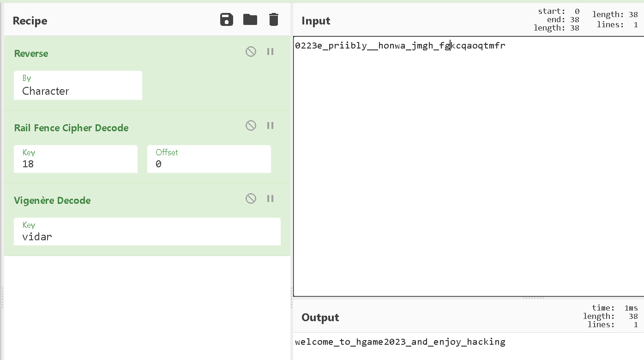Set breakpoint on Rail Fence Cipher Decode
Screen dimensions: 644x360
pyautogui.click(x=271, y=125)
